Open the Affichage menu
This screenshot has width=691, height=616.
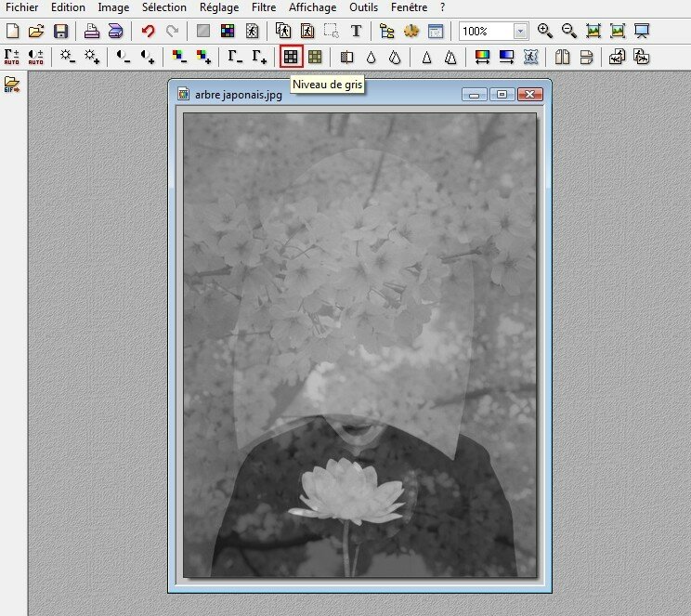312,7
